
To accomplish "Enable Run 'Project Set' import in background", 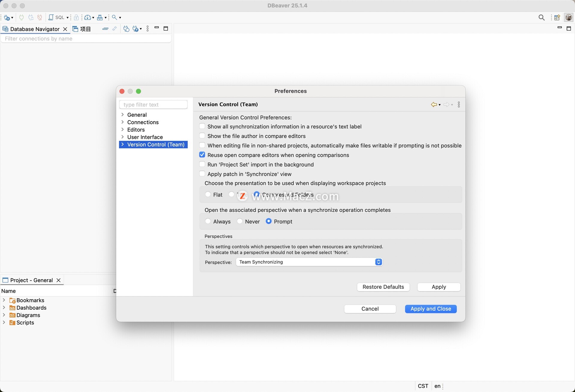I will pyautogui.click(x=202, y=164).
